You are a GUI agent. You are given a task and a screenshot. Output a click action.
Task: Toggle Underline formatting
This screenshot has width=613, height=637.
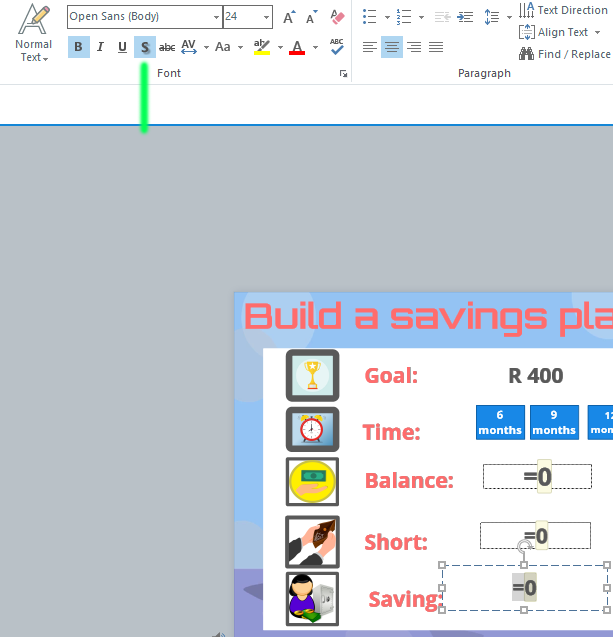pyautogui.click(x=122, y=47)
